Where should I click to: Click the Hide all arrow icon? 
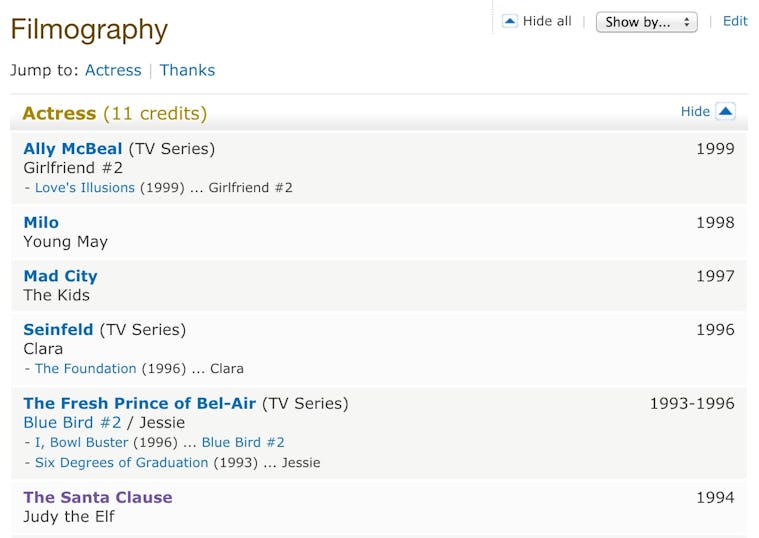[510, 21]
